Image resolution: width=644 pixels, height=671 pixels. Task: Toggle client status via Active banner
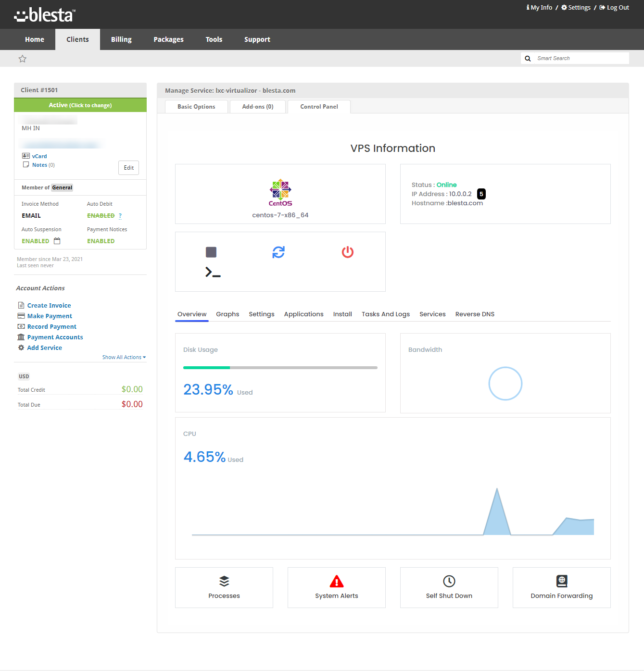80,105
